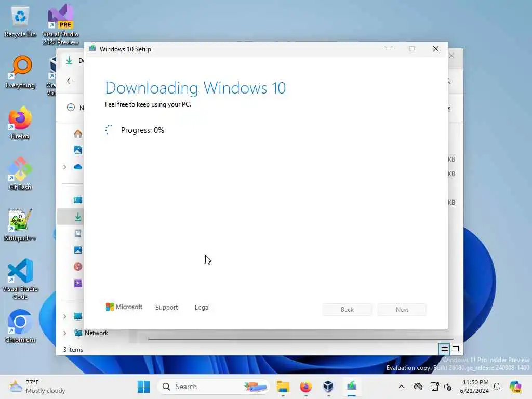Open the Legal link in Setup
The image size is (532, 399).
click(x=202, y=308)
